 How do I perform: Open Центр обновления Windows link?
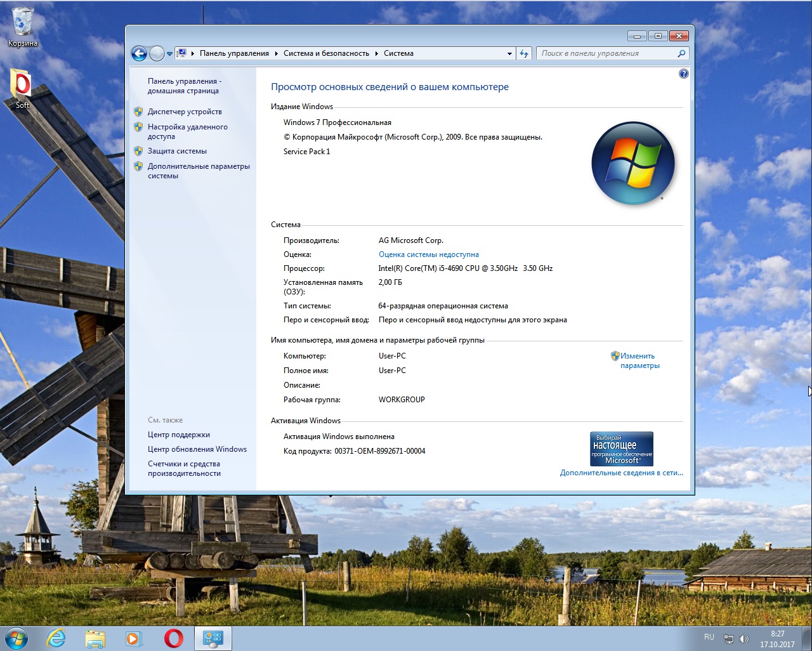(197, 449)
